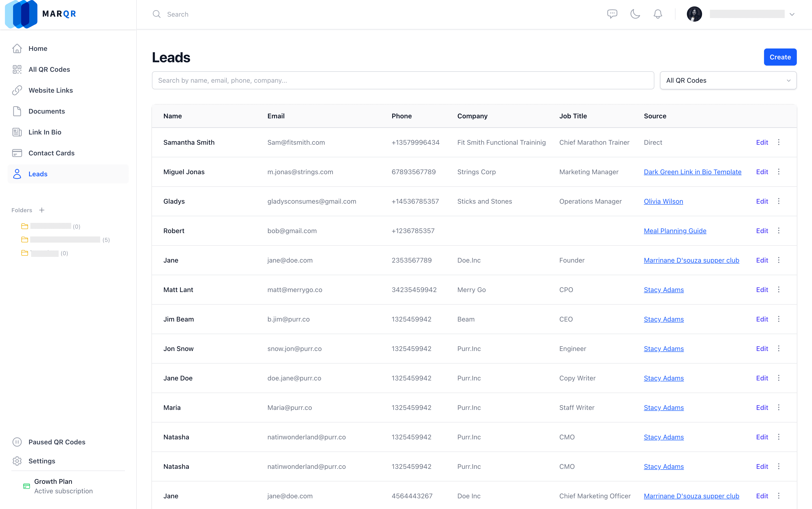Expand All QR Codes filter dropdown
This screenshot has width=812, height=509.
[728, 81]
